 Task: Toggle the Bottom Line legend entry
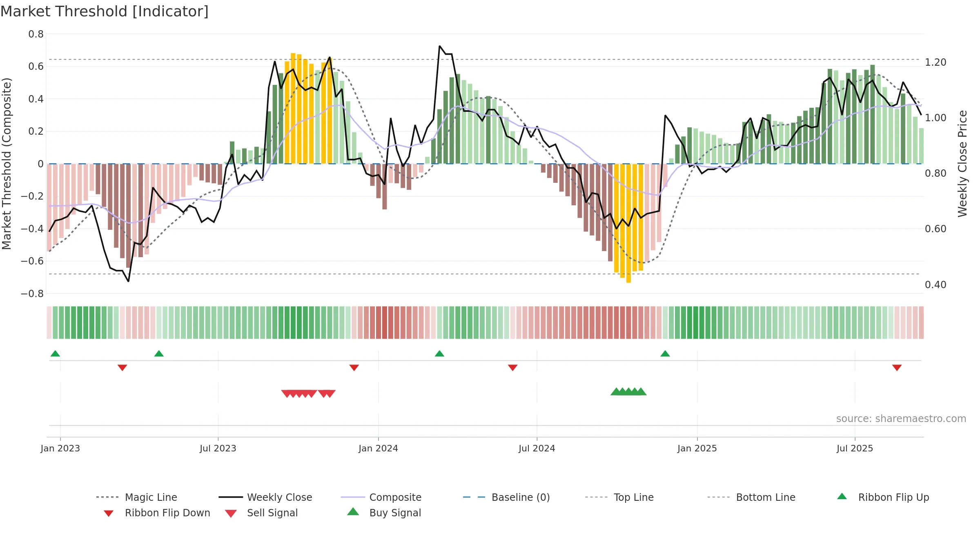pyautogui.click(x=751, y=497)
